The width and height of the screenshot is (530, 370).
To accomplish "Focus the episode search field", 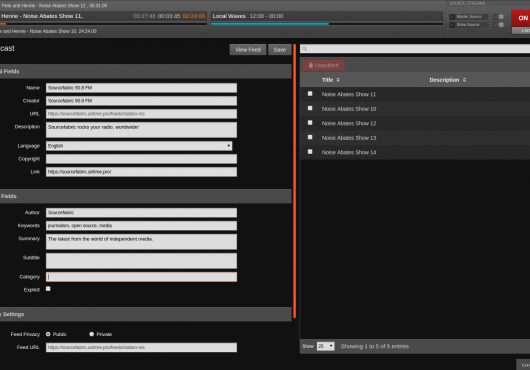I will click(x=415, y=49).
